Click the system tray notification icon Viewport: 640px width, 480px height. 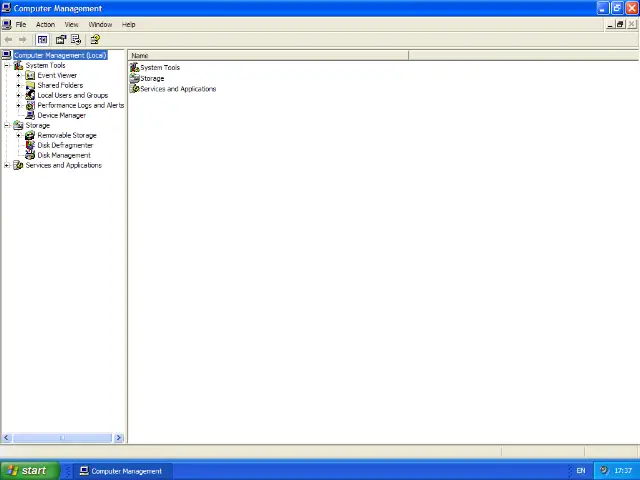point(604,470)
